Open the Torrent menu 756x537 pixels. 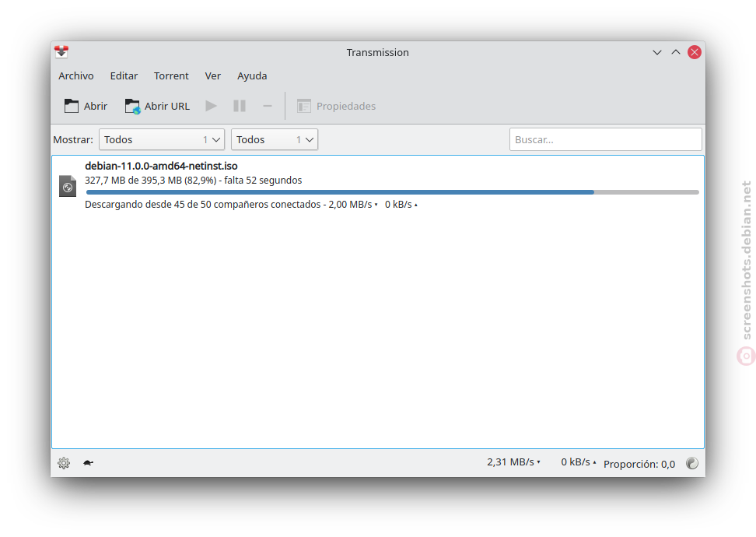171,75
